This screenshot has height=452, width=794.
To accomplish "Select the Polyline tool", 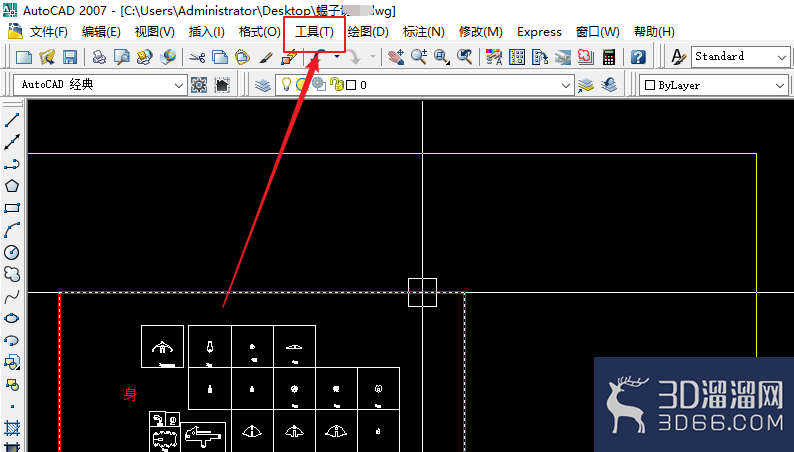I will (12, 164).
